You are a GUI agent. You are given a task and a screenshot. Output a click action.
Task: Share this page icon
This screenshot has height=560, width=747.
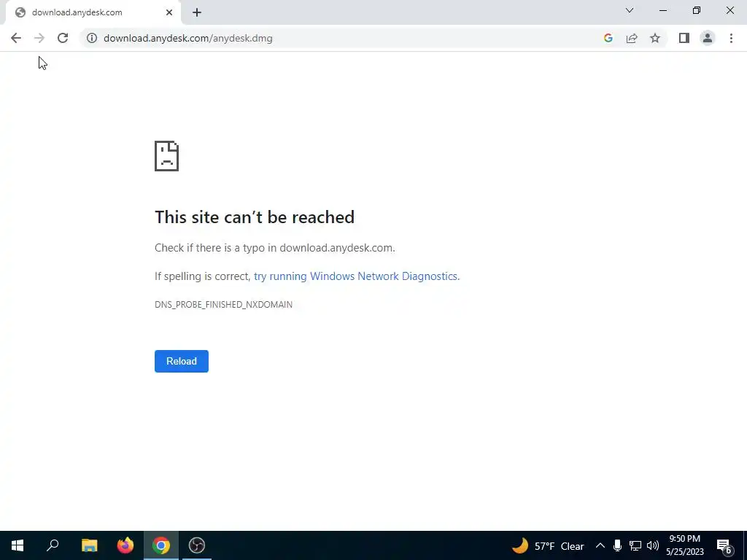[x=632, y=38]
